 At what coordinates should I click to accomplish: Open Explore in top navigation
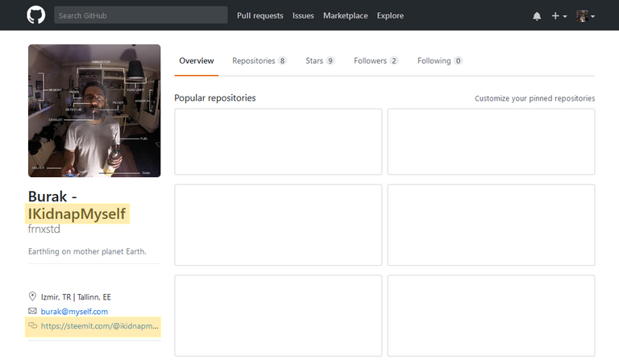tap(390, 16)
